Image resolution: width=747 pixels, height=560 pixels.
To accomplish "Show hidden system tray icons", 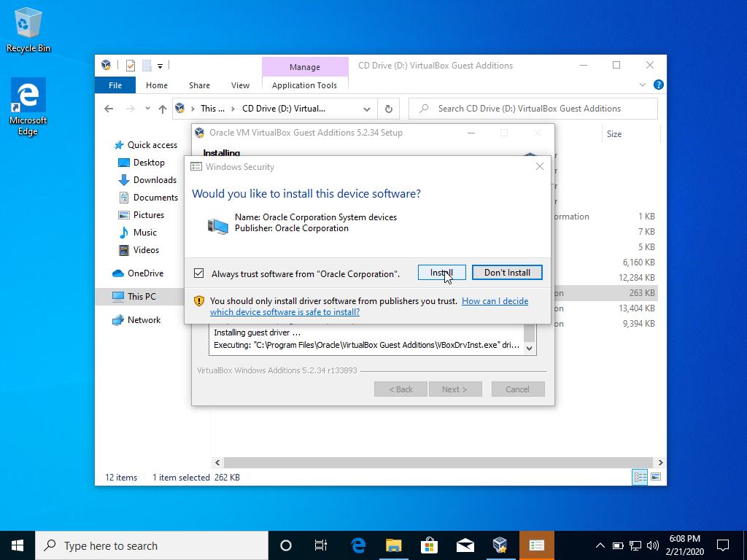I will point(600,545).
